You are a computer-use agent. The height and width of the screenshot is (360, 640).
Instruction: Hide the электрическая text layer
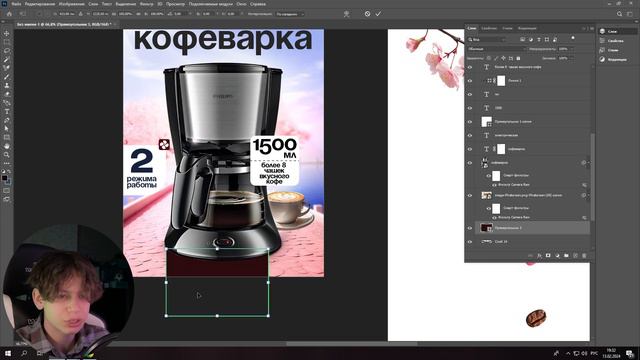point(470,136)
